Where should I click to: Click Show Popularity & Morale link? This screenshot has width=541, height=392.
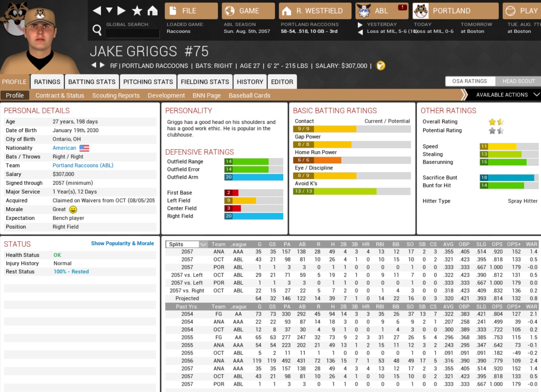pos(122,244)
